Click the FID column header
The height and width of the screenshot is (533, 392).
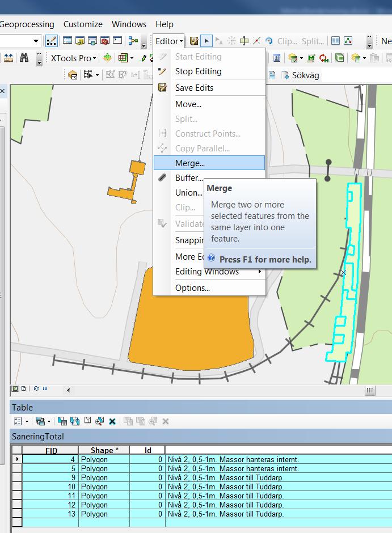tap(50, 450)
